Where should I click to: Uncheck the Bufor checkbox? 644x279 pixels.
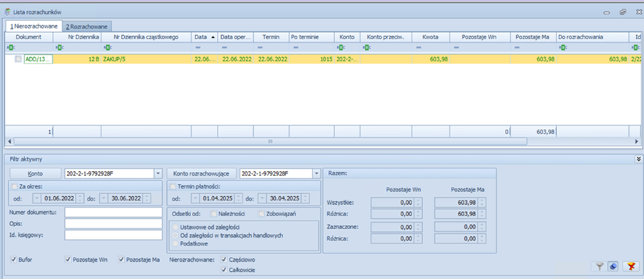14,260
